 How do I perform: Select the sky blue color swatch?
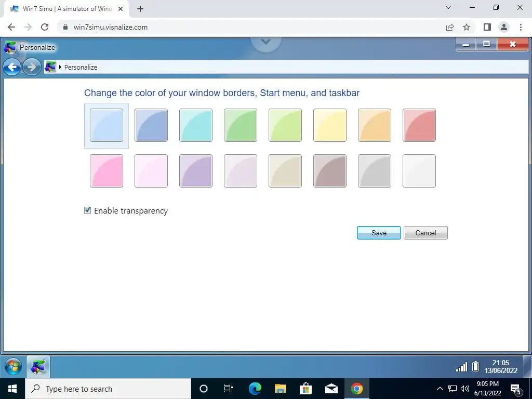coord(107,125)
